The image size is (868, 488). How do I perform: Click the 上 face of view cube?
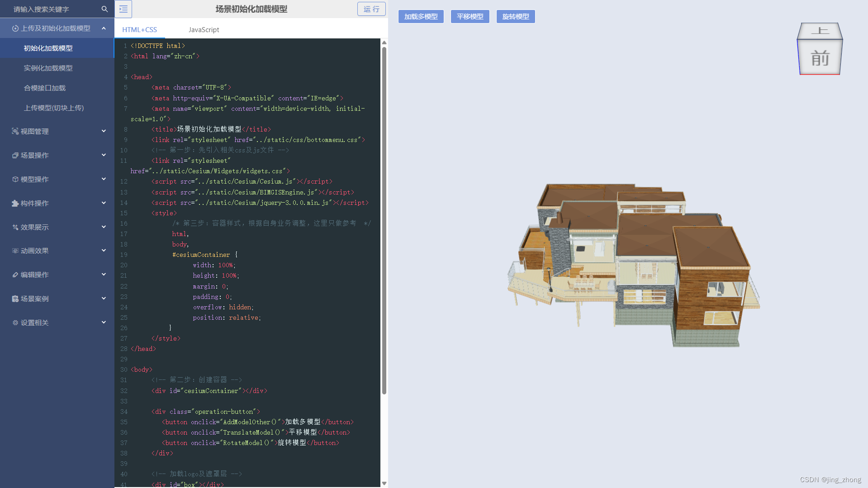[820, 31]
